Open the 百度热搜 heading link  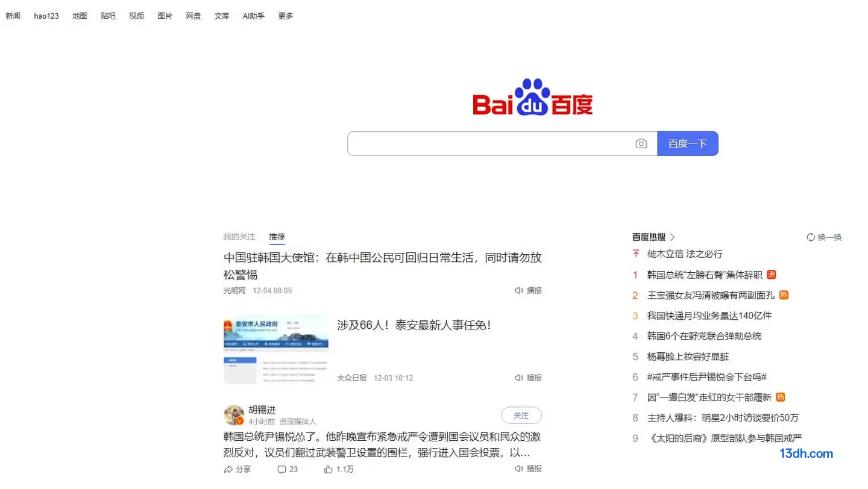pyautogui.click(x=649, y=237)
